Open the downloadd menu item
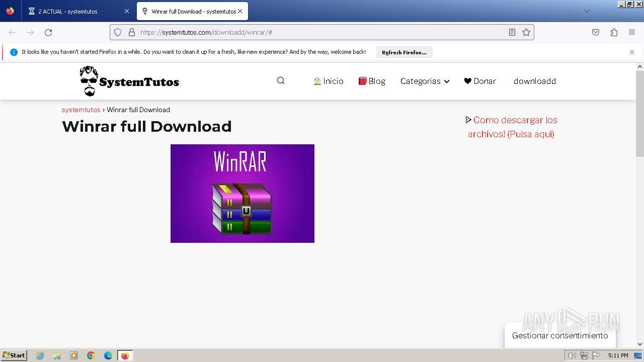The image size is (644, 362). [535, 81]
